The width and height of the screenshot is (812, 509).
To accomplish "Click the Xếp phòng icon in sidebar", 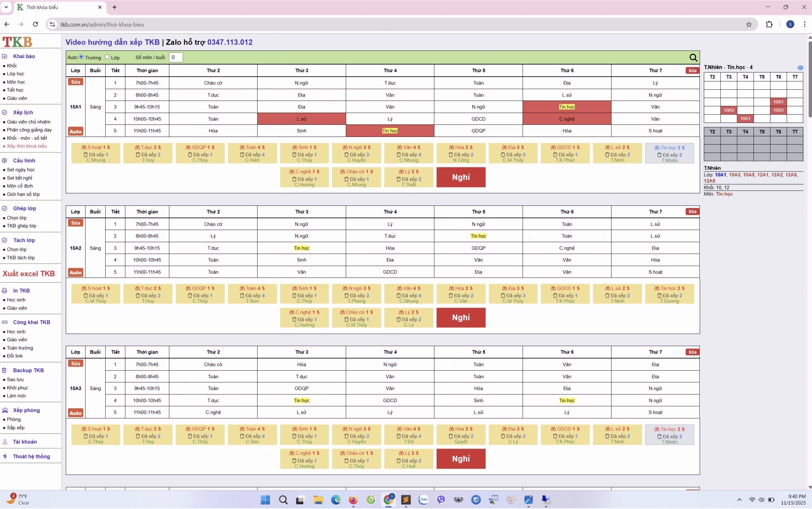I will [5, 410].
